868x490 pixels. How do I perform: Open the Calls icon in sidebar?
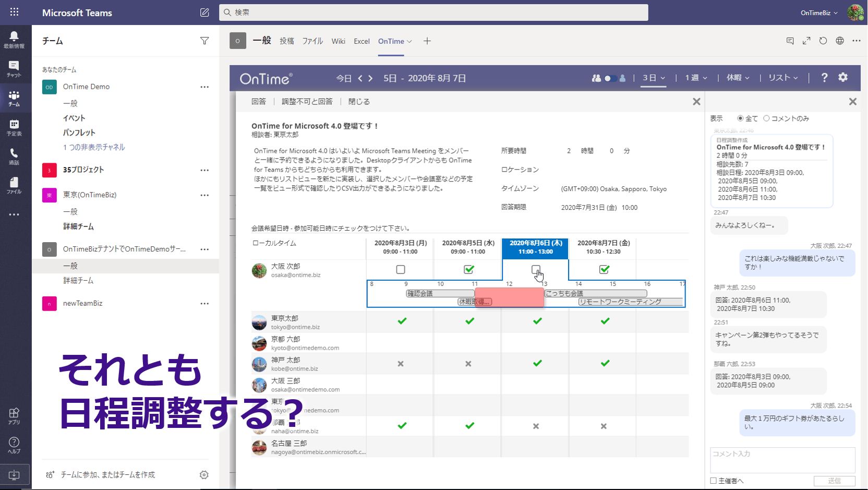point(14,156)
